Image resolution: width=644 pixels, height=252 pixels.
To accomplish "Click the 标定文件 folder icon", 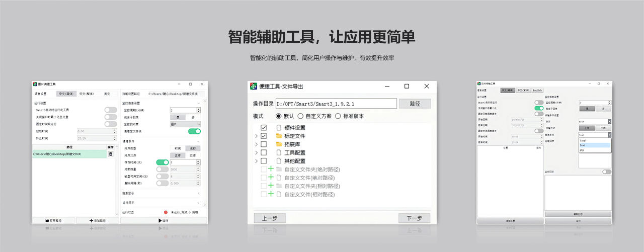I will click(279, 136).
